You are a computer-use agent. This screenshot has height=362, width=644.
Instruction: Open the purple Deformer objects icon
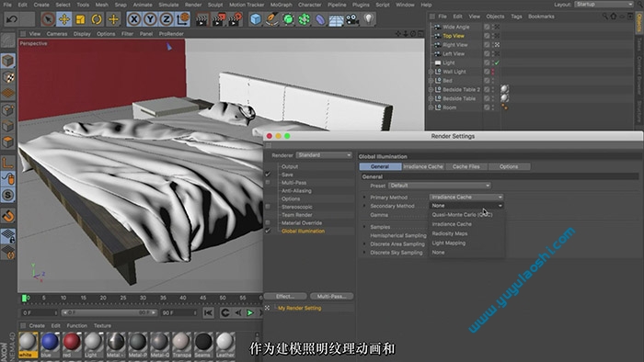(320, 19)
